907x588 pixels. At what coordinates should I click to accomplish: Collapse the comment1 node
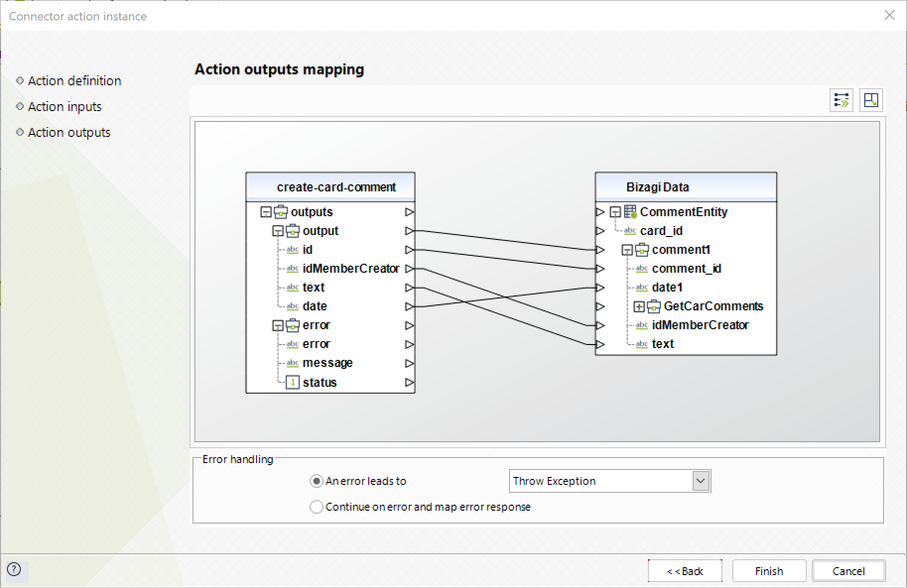point(627,250)
